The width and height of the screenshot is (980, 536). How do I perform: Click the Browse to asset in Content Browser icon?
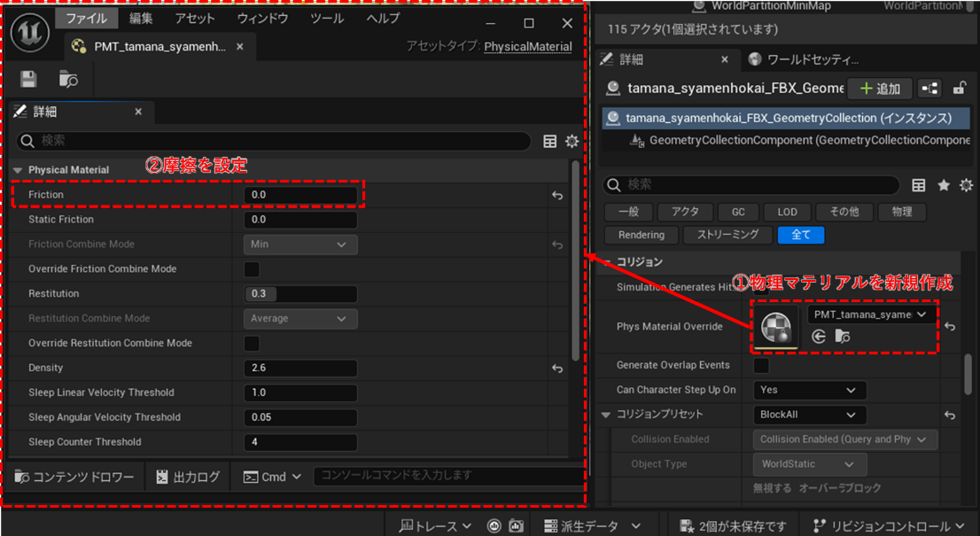point(68,80)
